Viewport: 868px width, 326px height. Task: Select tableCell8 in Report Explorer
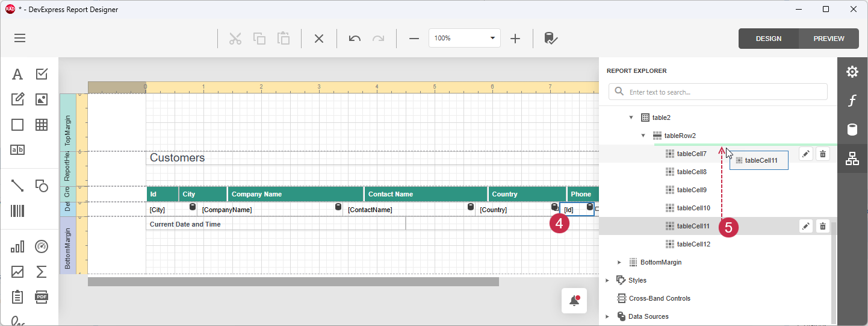tap(692, 172)
